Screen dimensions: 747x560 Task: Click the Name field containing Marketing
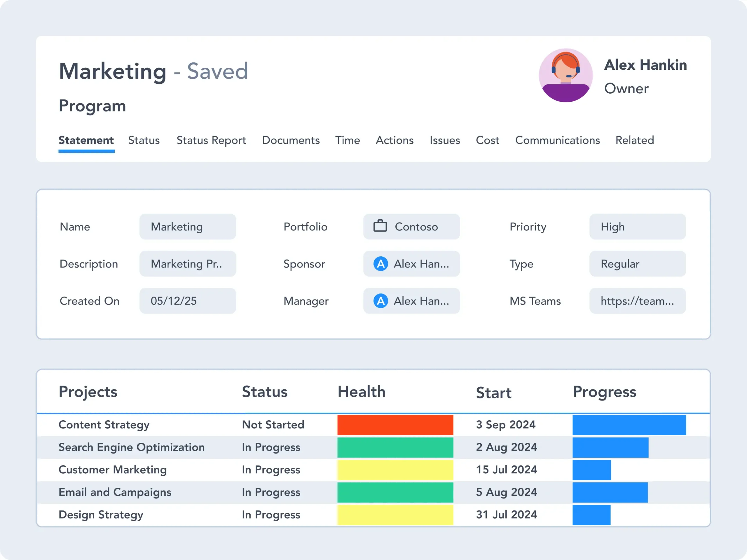187,227
